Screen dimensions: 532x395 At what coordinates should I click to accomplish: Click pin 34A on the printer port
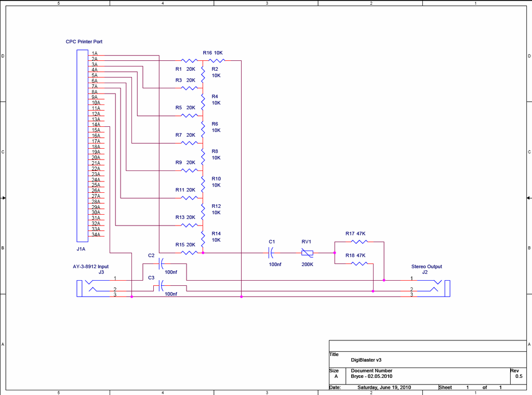click(96, 234)
